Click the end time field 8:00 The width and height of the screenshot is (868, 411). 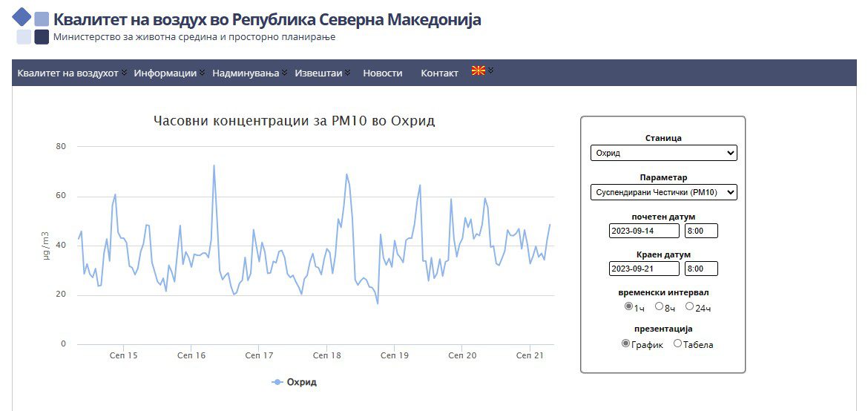pos(701,268)
